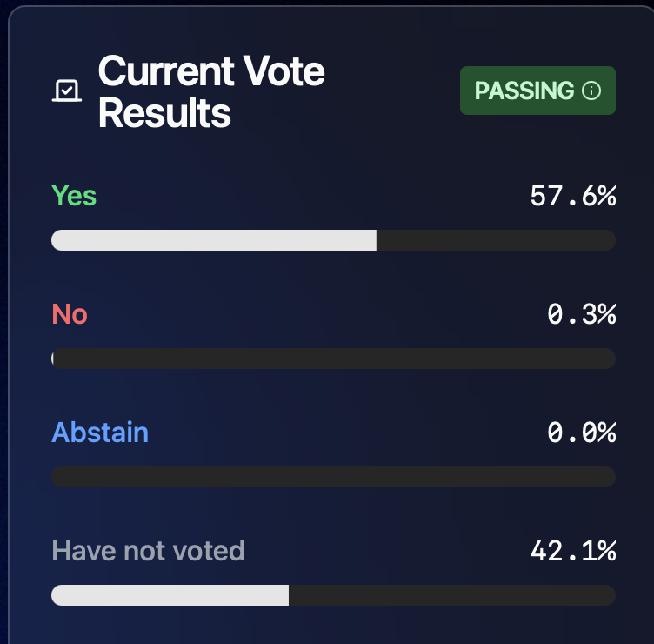The image size is (654, 644).
Task: Click the 0.0% Abstain percentage value
Action: (x=581, y=433)
